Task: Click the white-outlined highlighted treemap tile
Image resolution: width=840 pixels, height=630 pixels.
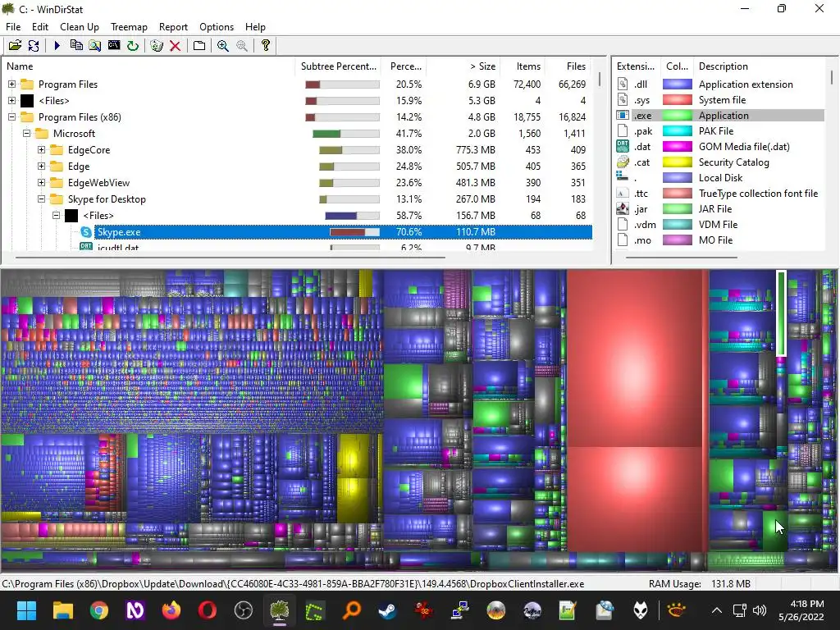Action: tap(782, 313)
